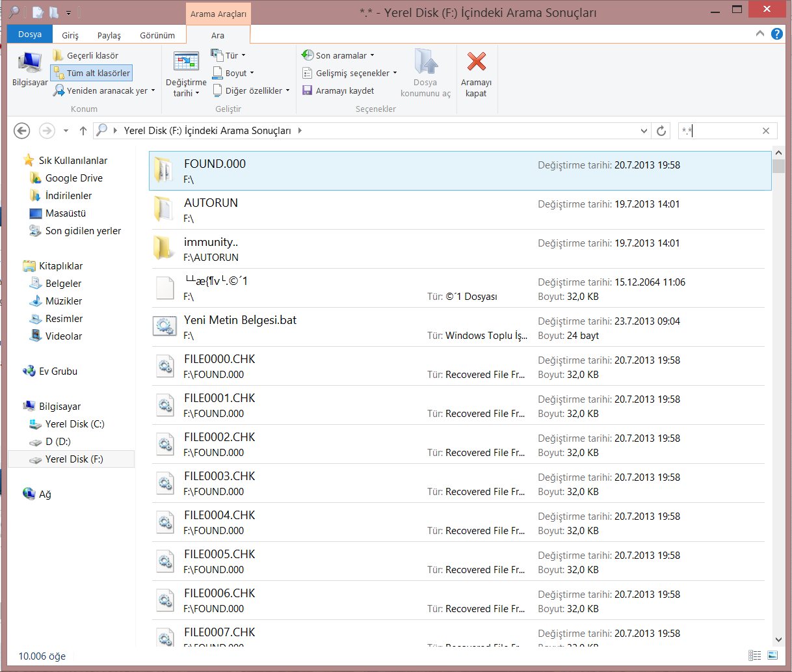The width and height of the screenshot is (792, 672).
Task: Refresh the search results
Action: (661, 131)
